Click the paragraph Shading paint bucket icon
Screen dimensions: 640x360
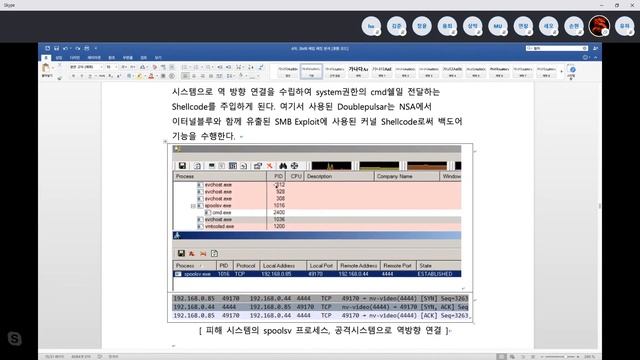click(241, 76)
